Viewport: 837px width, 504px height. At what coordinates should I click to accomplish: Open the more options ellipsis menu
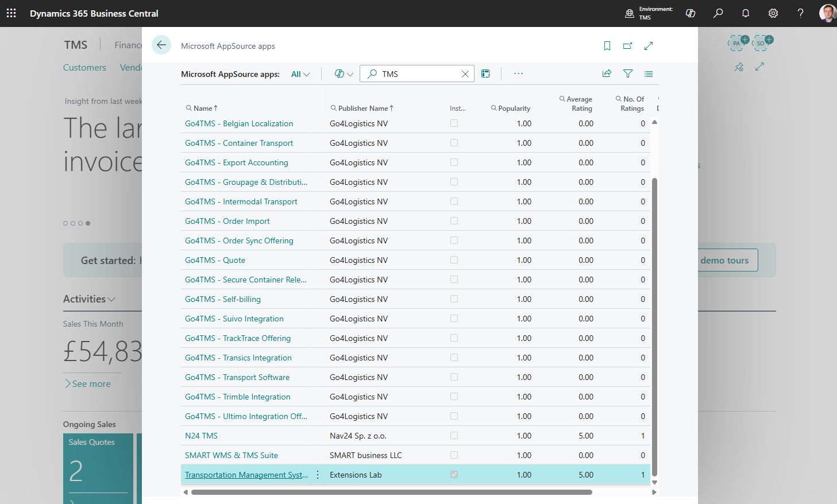coord(518,73)
